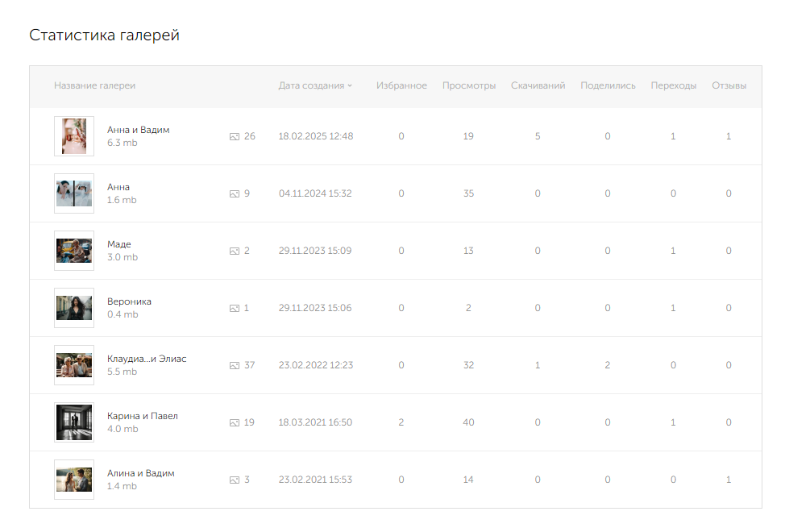Click the image count icon for Анна и Вадим
This screenshot has height=532, width=785.
click(235, 137)
